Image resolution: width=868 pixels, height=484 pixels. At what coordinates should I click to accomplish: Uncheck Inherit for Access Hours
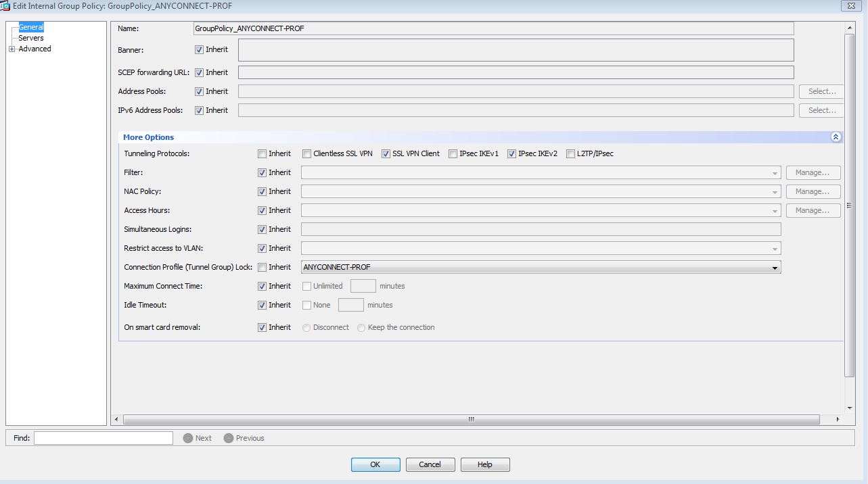click(x=262, y=210)
